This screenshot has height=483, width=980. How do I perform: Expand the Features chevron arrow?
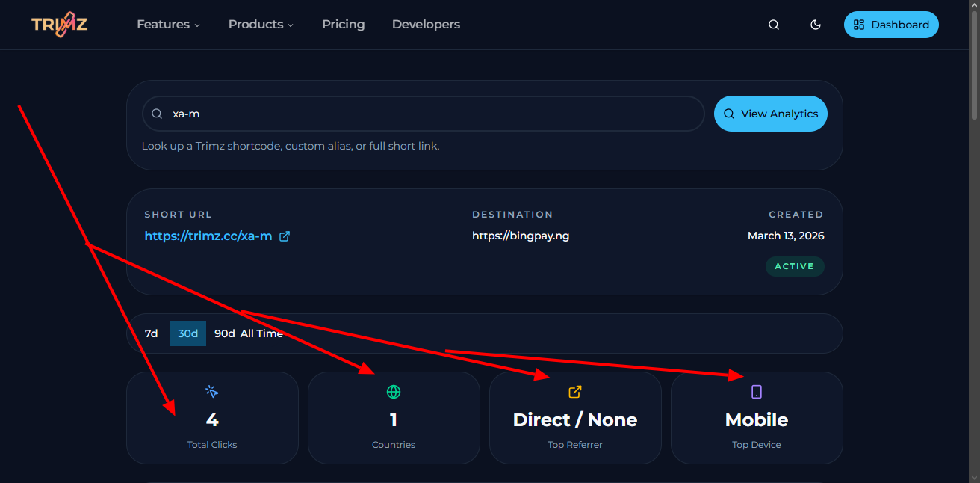coord(197,25)
